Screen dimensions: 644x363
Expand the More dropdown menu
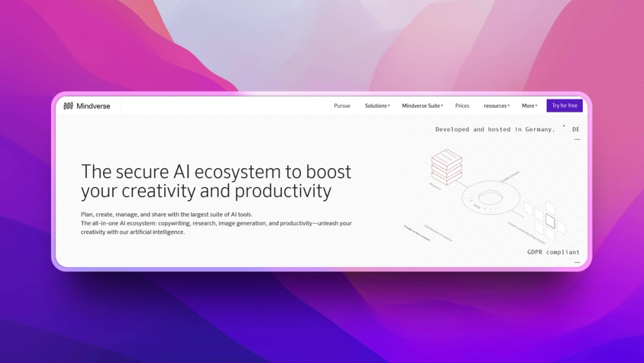[x=529, y=106]
